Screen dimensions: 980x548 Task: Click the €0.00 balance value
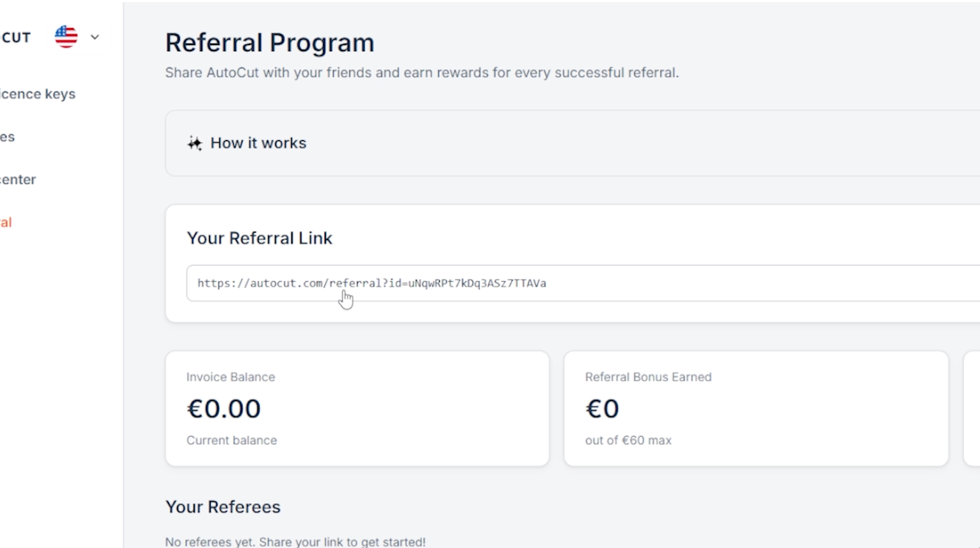pyautogui.click(x=224, y=408)
